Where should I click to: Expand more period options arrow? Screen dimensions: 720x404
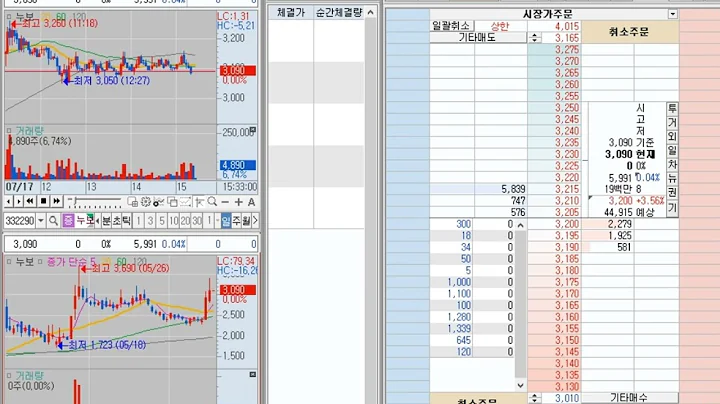[255, 221]
